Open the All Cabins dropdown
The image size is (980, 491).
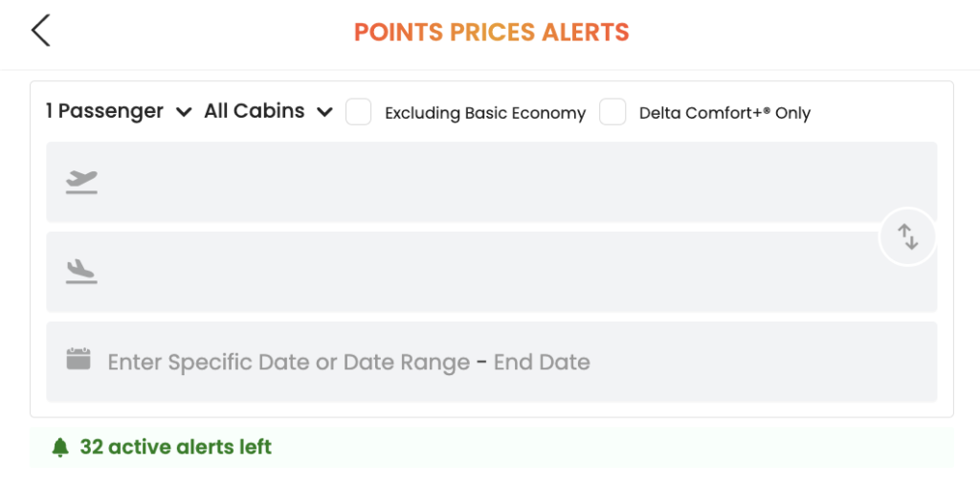pyautogui.click(x=255, y=111)
